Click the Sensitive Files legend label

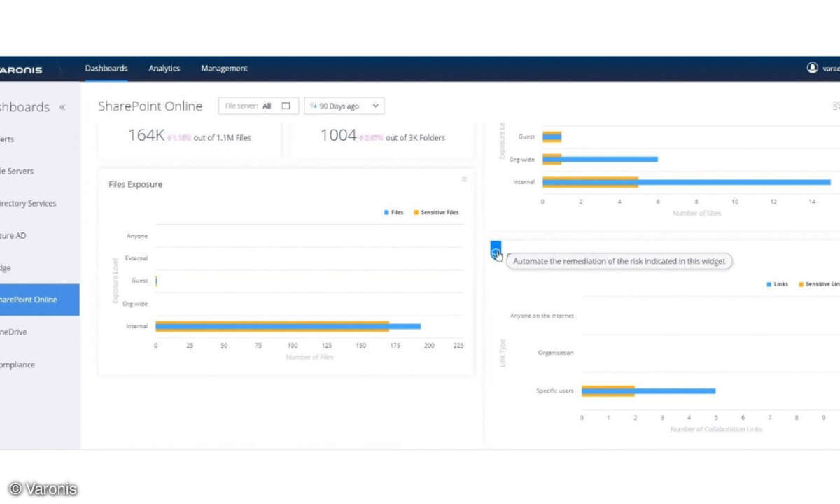pyautogui.click(x=440, y=212)
